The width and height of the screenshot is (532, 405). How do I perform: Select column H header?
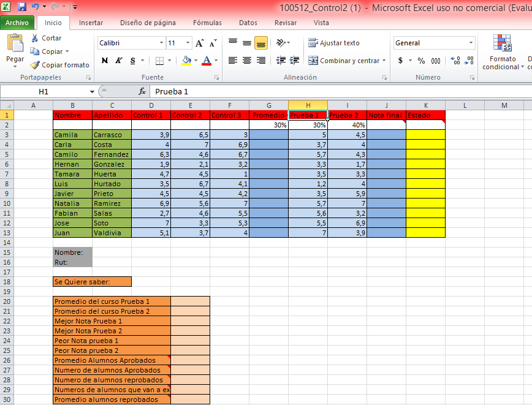click(308, 105)
